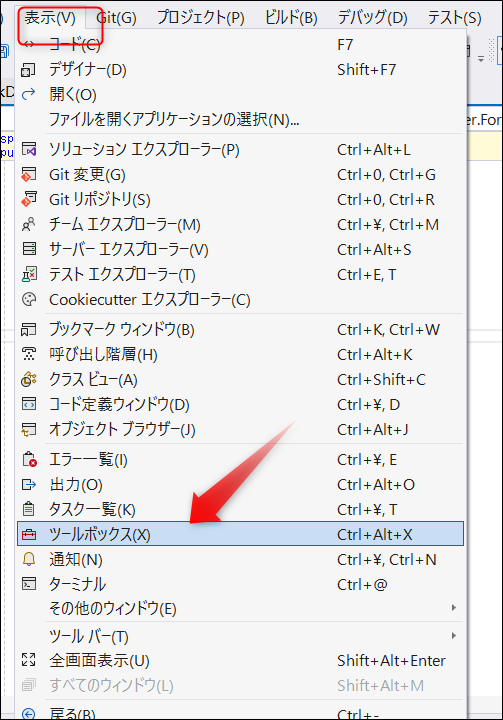Select チーム エクスプローラー(M) label
The height and width of the screenshot is (720, 503).
[x=125, y=225]
